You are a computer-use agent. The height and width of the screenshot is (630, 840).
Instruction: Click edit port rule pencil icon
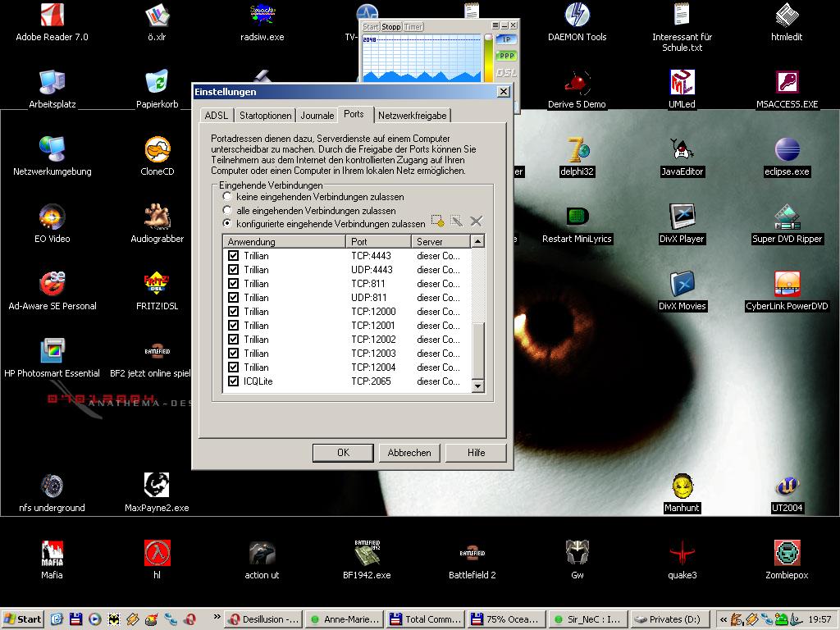456,221
